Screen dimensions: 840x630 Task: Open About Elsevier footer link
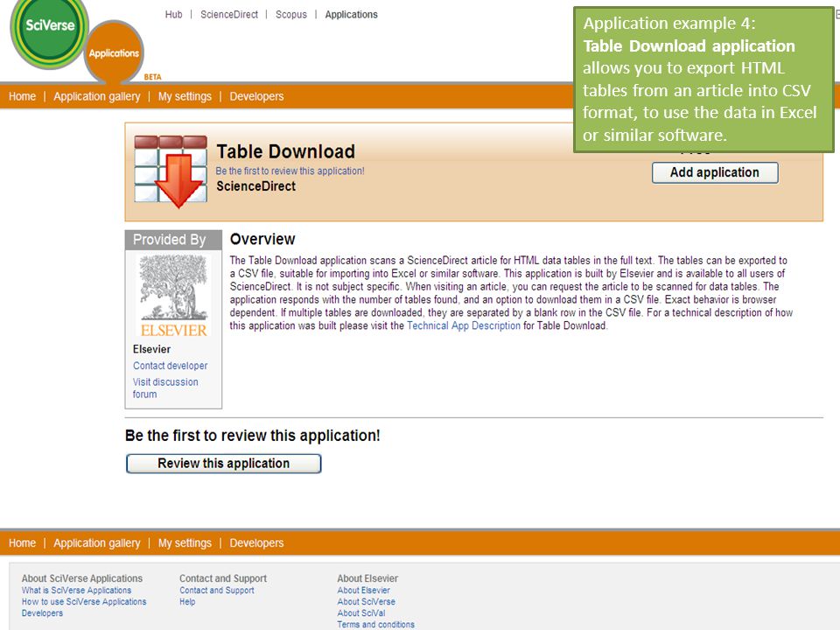point(364,591)
